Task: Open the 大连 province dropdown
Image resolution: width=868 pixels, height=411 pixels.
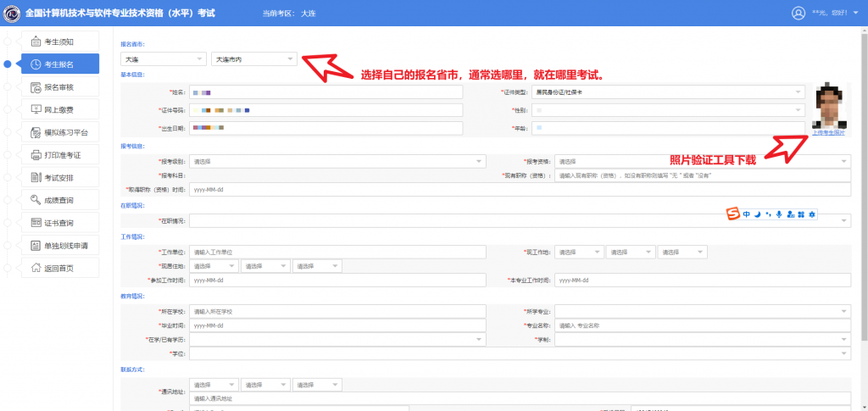Action: point(164,58)
